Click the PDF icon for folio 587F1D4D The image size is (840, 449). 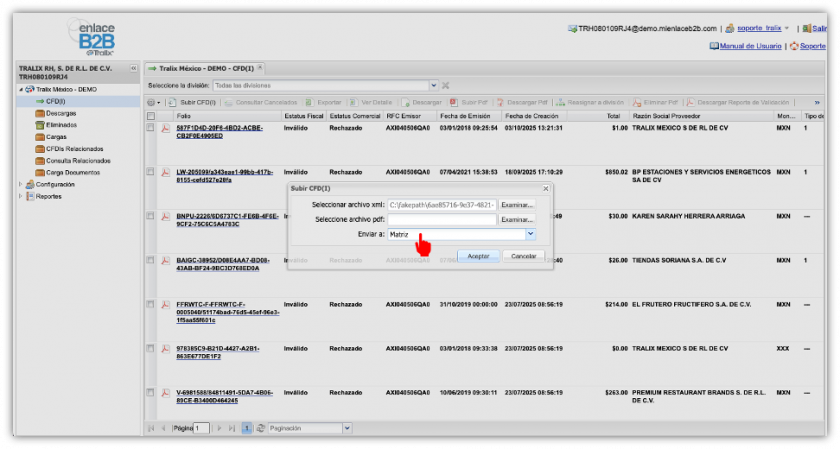point(166,129)
